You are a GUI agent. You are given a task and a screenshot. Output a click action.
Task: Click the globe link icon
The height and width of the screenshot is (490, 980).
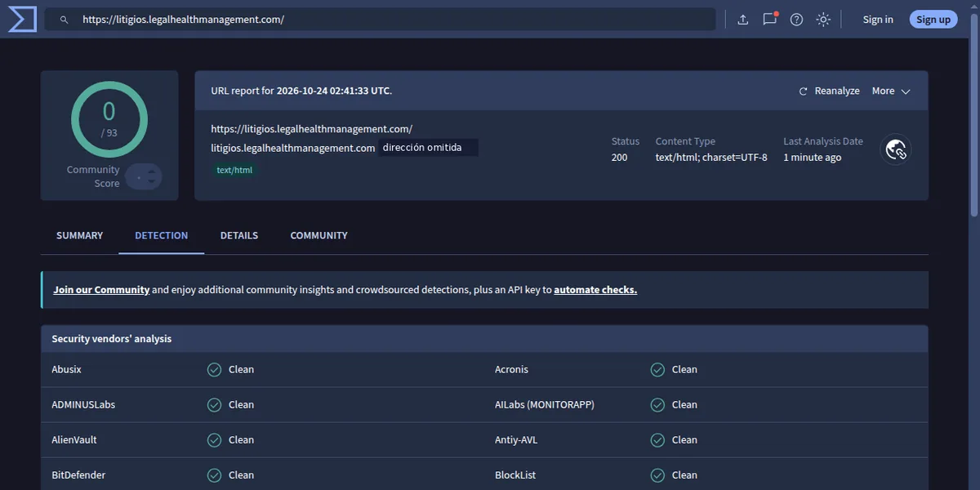point(896,149)
